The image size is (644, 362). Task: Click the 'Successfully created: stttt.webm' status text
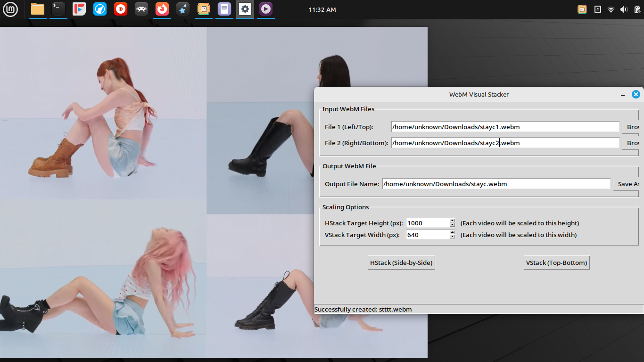coord(363,309)
